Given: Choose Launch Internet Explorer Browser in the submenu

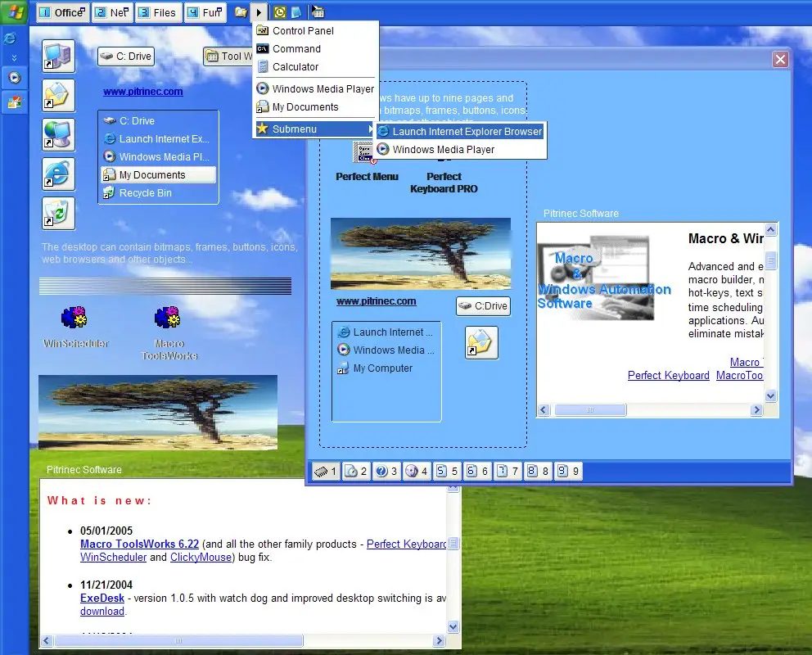Looking at the screenshot, I should [x=460, y=132].
